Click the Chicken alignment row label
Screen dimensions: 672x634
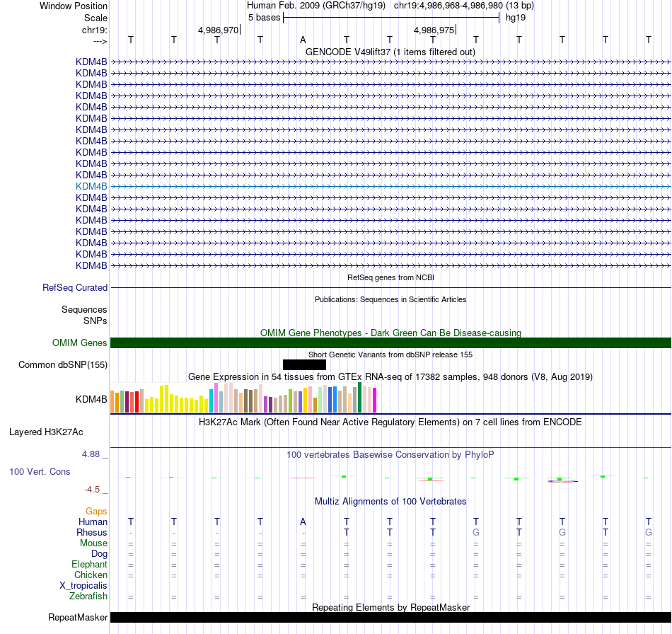coord(91,575)
